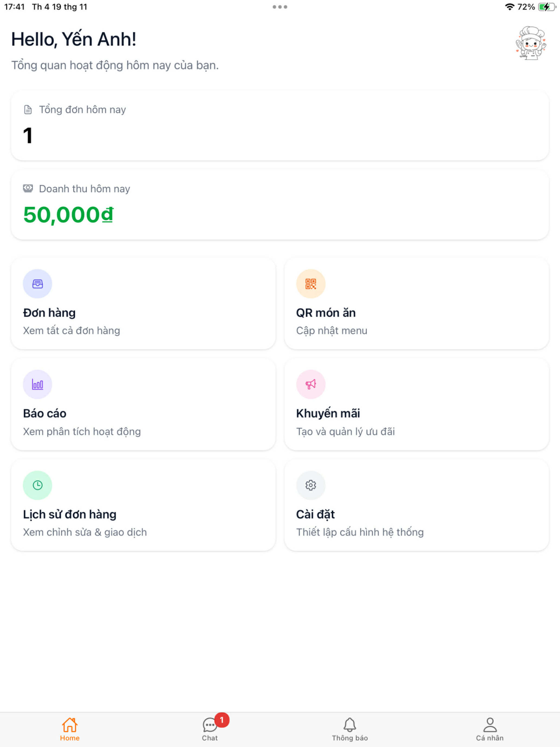The image size is (560, 747).
Task: Tap the three-dot multitasking indicator at top
Action: point(280,7)
